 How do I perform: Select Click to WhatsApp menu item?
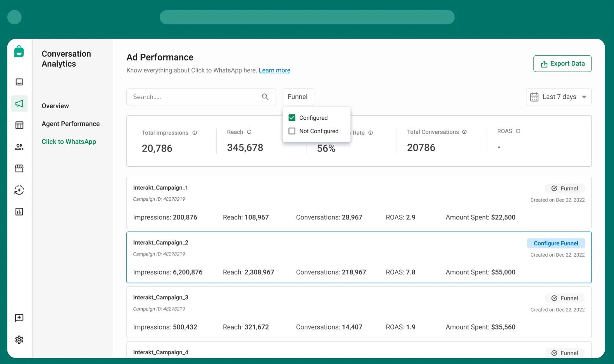pos(69,141)
